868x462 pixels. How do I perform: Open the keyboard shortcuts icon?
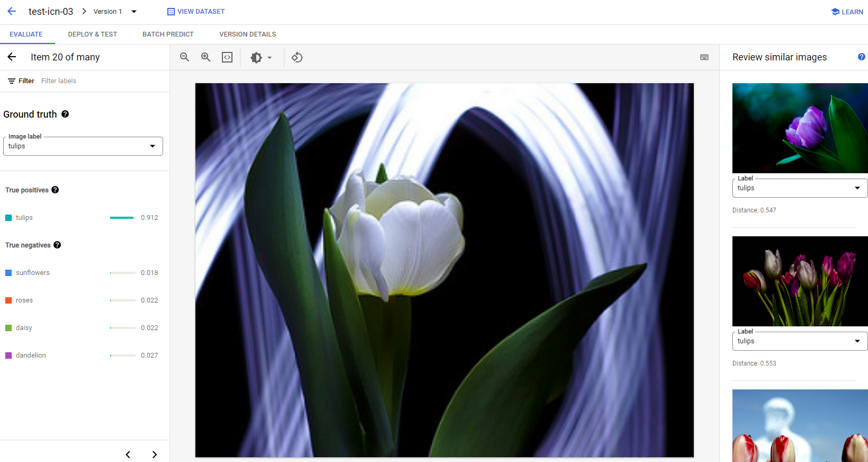tap(704, 57)
